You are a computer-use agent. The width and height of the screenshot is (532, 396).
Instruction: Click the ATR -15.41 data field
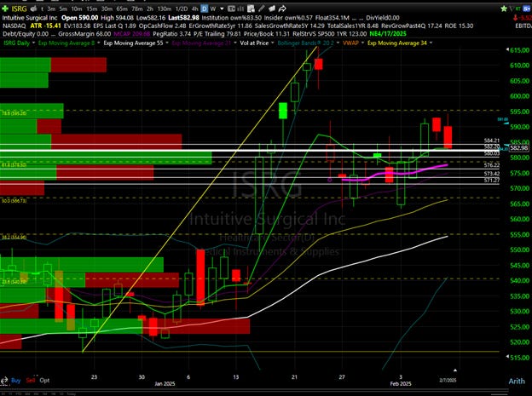pyautogui.click(x=46, y=26)
